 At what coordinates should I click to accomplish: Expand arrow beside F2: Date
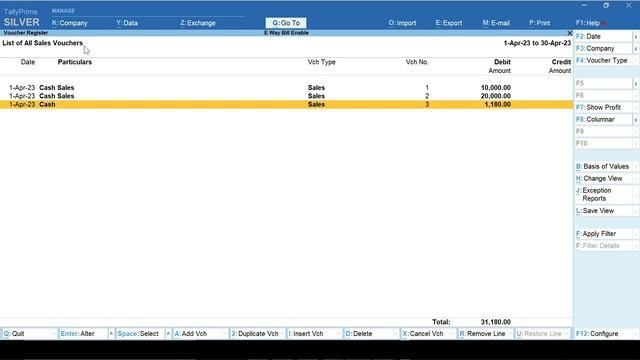[x=636, y=37]
